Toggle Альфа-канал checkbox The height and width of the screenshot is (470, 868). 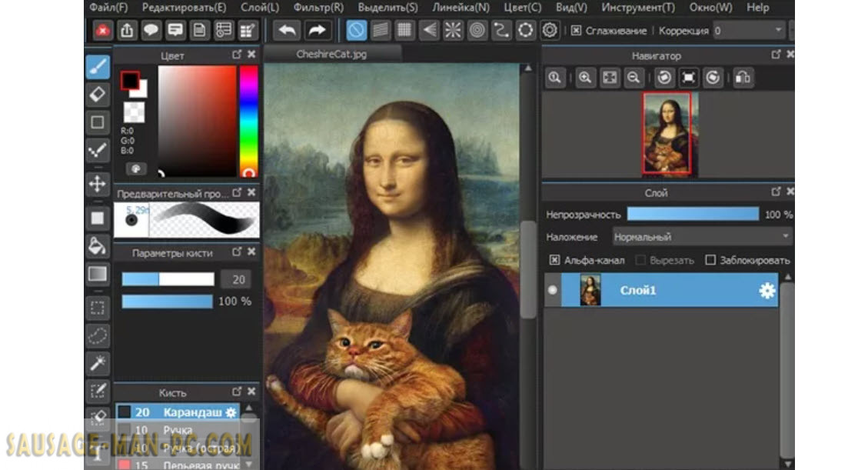click(554, 260)
